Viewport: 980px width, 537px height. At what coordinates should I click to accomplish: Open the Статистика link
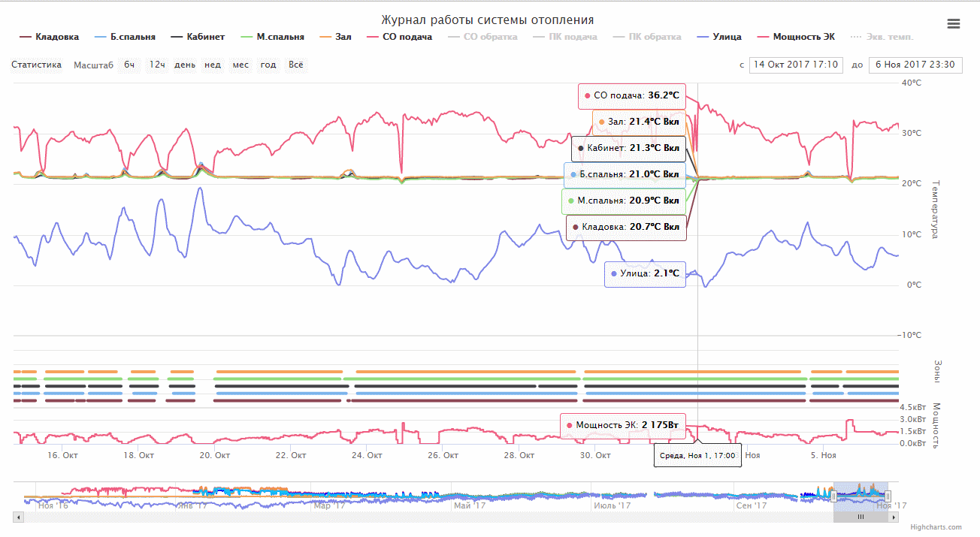[36, 65]
